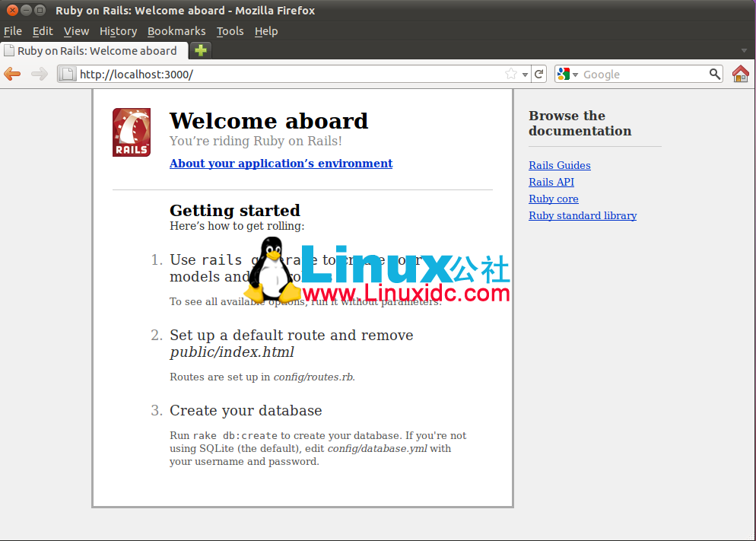This screenshot has height=541, width=756.
Task: Click the Rails logo image
Action: point(132,132)
